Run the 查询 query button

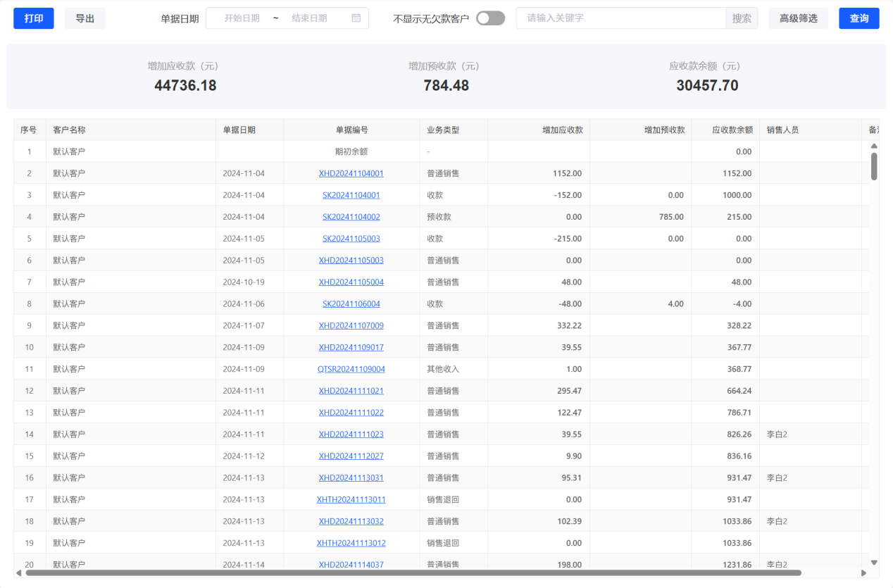pos(858,18)
